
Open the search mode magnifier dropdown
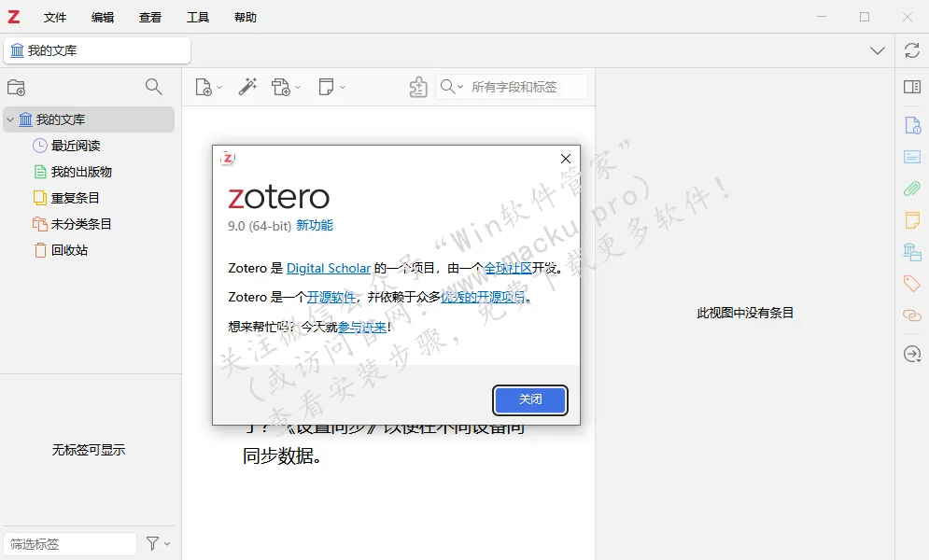click(x=452, y=87)
